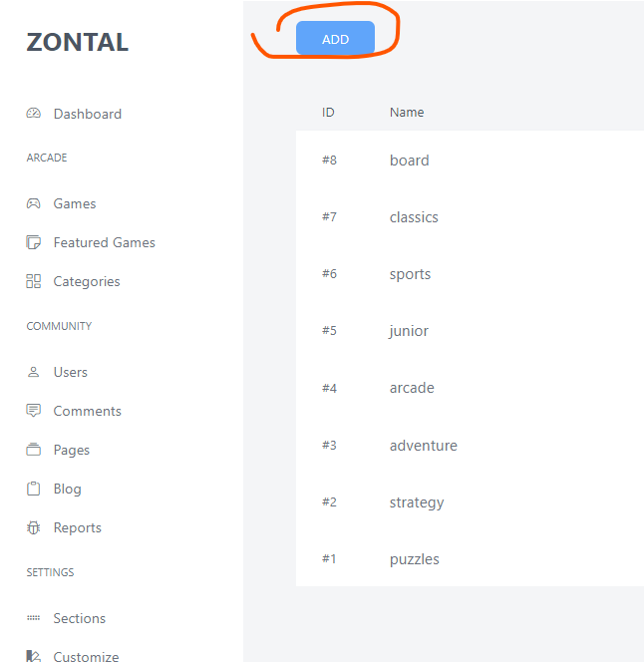Click the Sections icon in sidebar
This screenshot has width=644, height=662.
pyautogui.click(x=34, y=618)
